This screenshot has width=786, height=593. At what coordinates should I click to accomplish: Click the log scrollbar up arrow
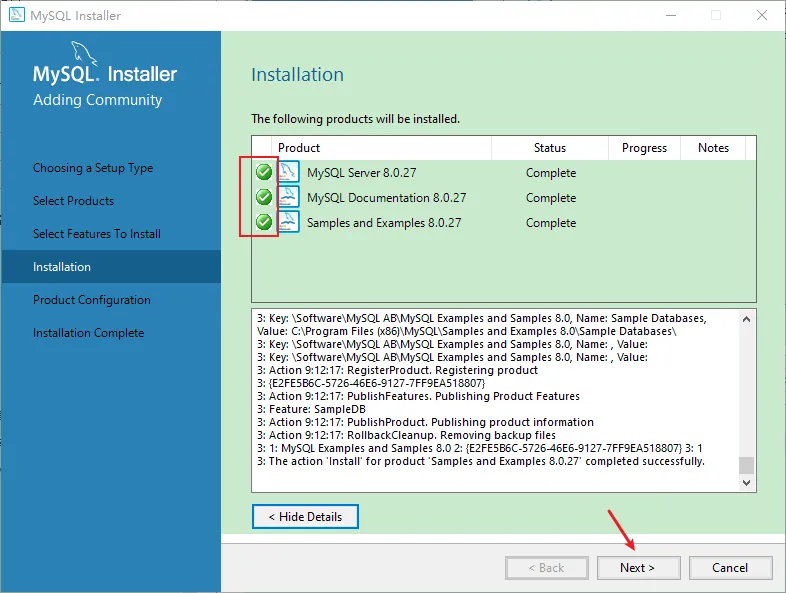[x=747, y=318]
